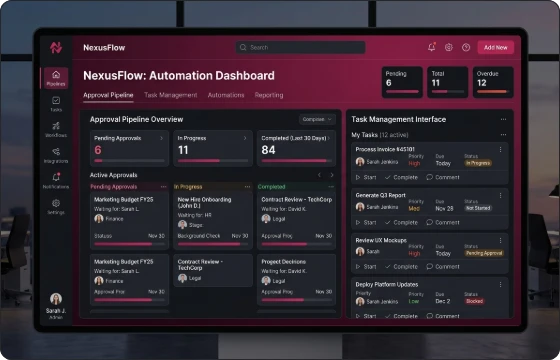Click the Not Started status badge
Image resolution: width=560 pixels, height=360 pixels.
(x=478, y=208)
